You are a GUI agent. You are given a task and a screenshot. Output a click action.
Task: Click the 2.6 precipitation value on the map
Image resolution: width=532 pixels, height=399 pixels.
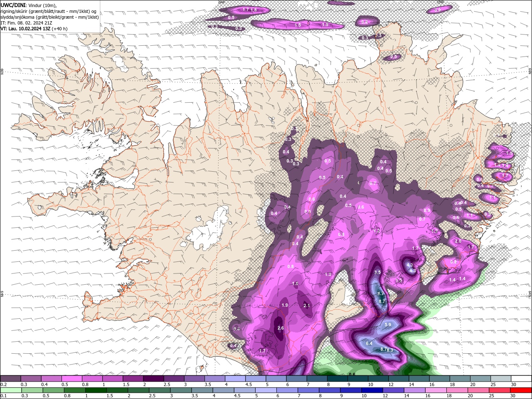[280, 328]
